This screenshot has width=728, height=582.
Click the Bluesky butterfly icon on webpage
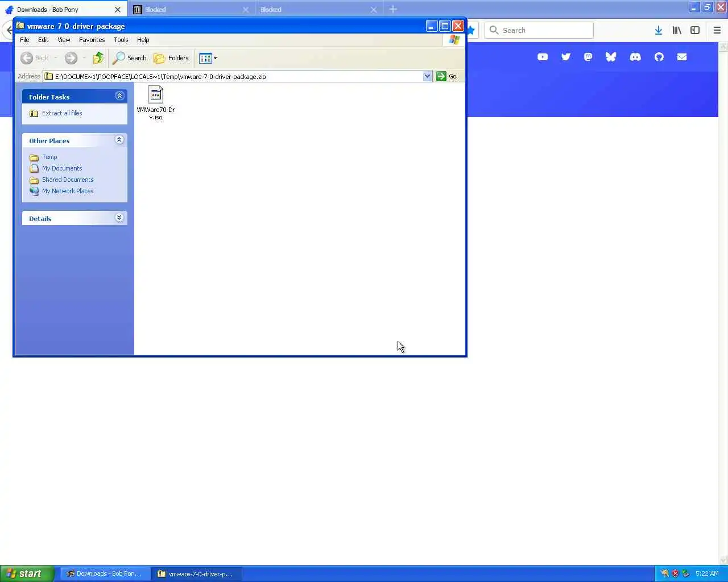coord(611,57)
